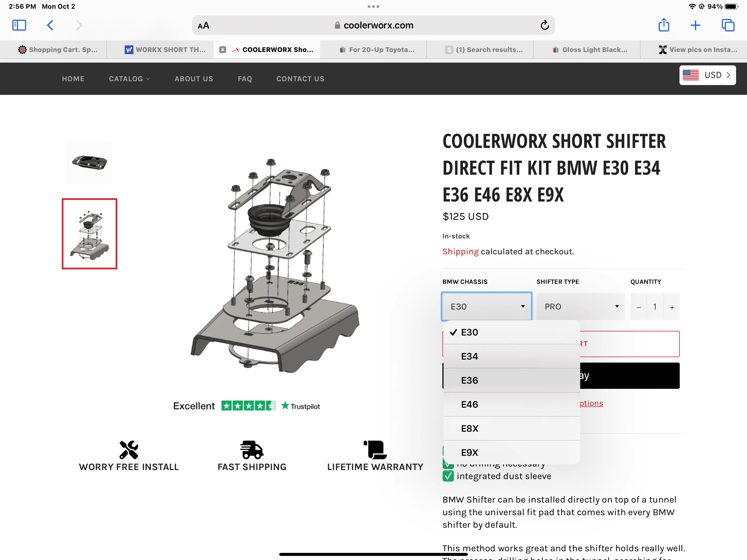This screenshot has width=747, height=560.
Task: Select E34 in the chassis list
Action: (512, 356)
